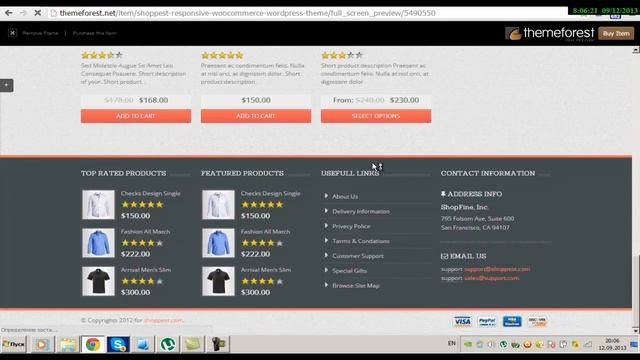The image size is (640, 360).
Task: Open blue shirt thumbnail in Top Rated
Action: point(98,243)
